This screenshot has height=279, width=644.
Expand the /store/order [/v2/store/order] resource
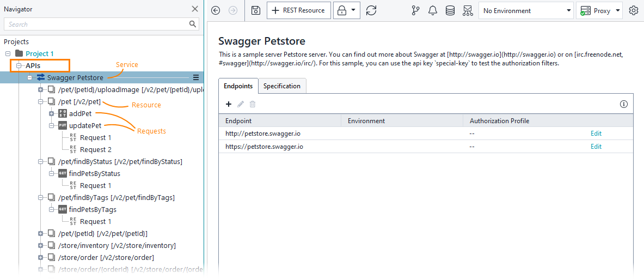tap(40, 258)
